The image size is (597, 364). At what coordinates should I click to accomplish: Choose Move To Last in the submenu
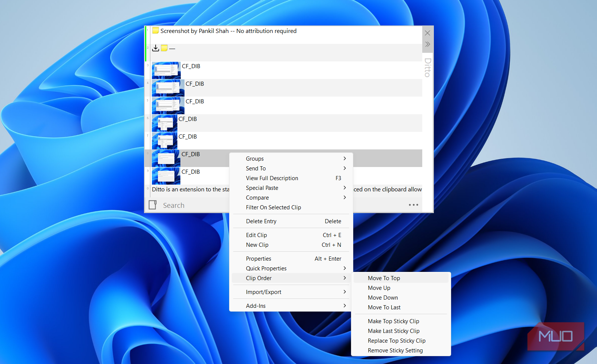click(401, 307)
